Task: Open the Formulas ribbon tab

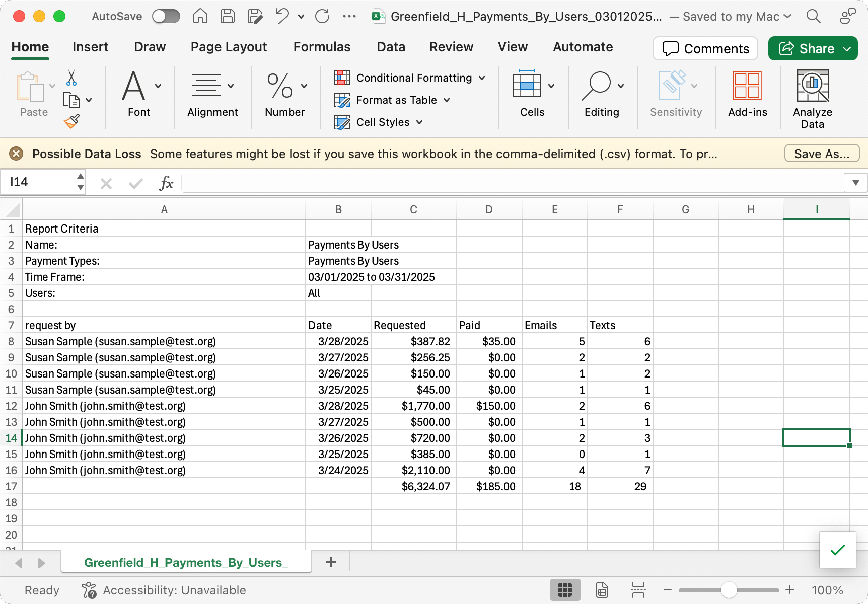Action: [322, 47]
